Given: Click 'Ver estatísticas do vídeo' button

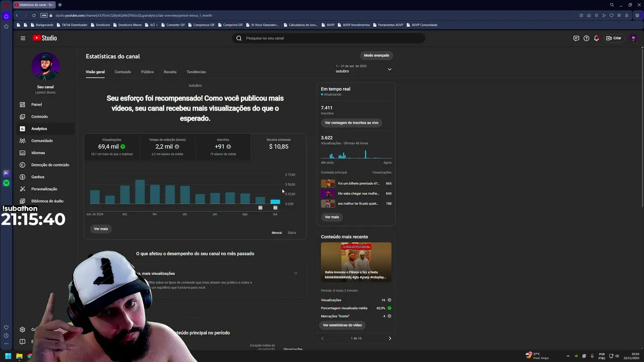Looking at the screenshot, I should click(x=342, y=325).
